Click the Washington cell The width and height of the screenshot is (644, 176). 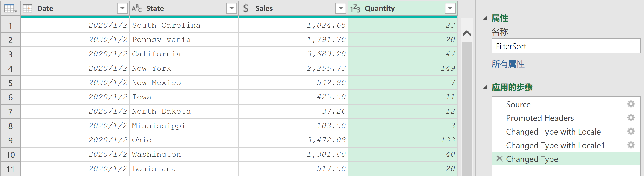[184, 154]
